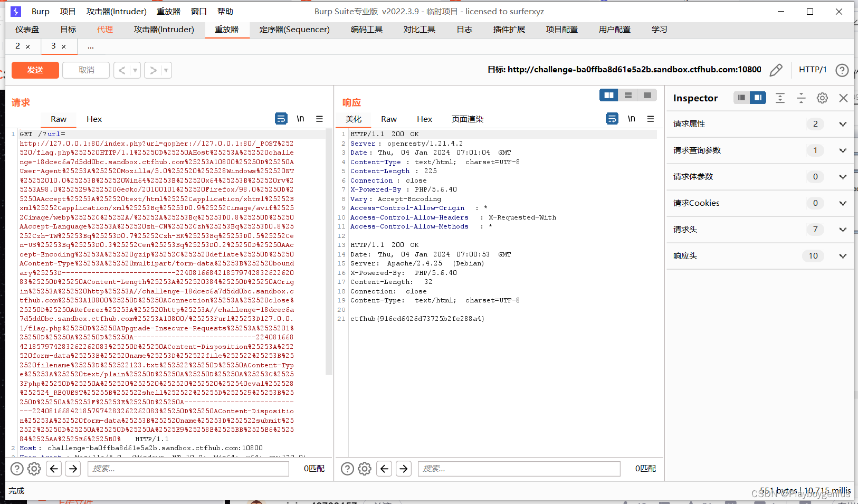Click request search help question icon
Viewport: 858px width, 504px height.
(17, 469)
